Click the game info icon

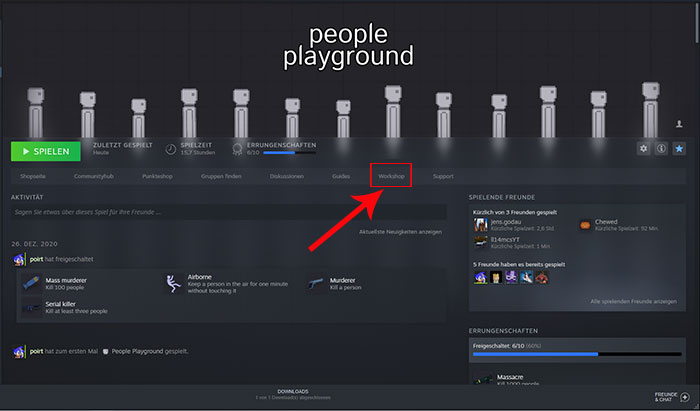(x=661, y=149)
